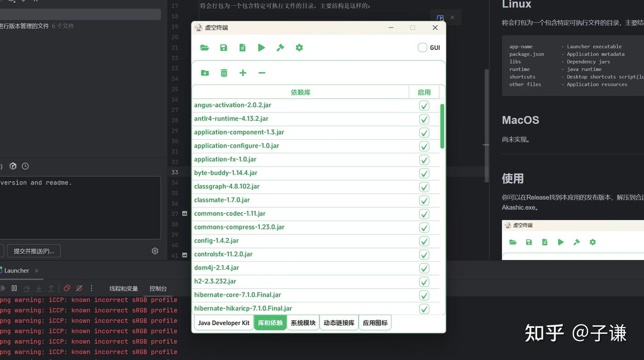Open the 动态链接库 tab
The height and width of the screenshot is (360, 644).
(x=339, y=322)
